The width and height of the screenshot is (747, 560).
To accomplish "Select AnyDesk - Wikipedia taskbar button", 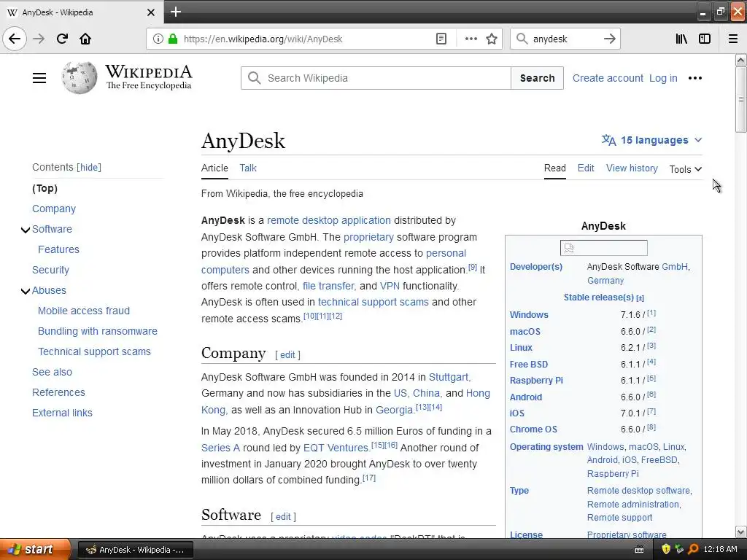I will pyautogui.click(x=136, y=550).
